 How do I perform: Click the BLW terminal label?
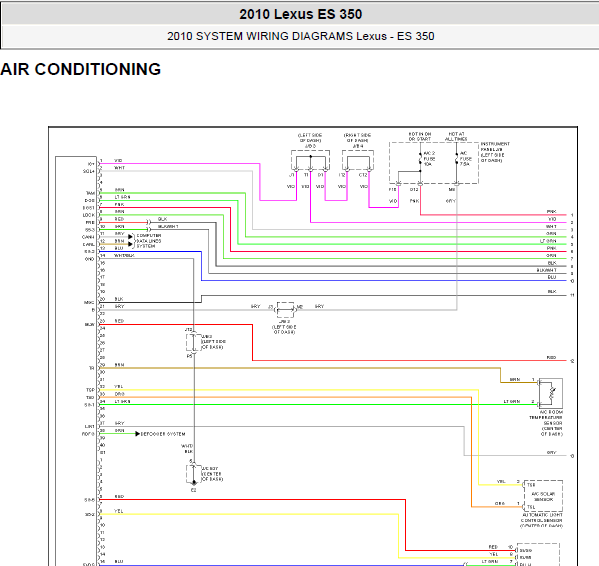coord(90,325)
